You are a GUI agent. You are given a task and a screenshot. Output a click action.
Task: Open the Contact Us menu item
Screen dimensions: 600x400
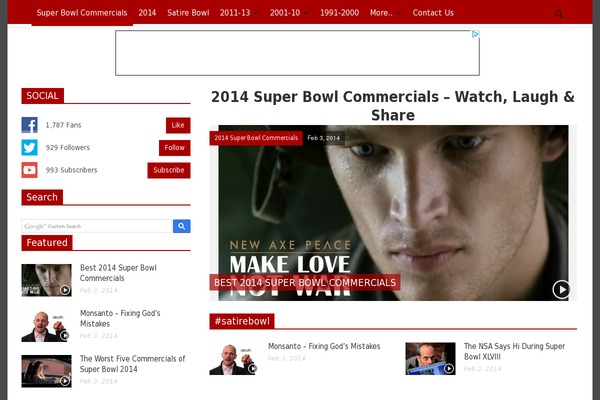coord(433,13)
